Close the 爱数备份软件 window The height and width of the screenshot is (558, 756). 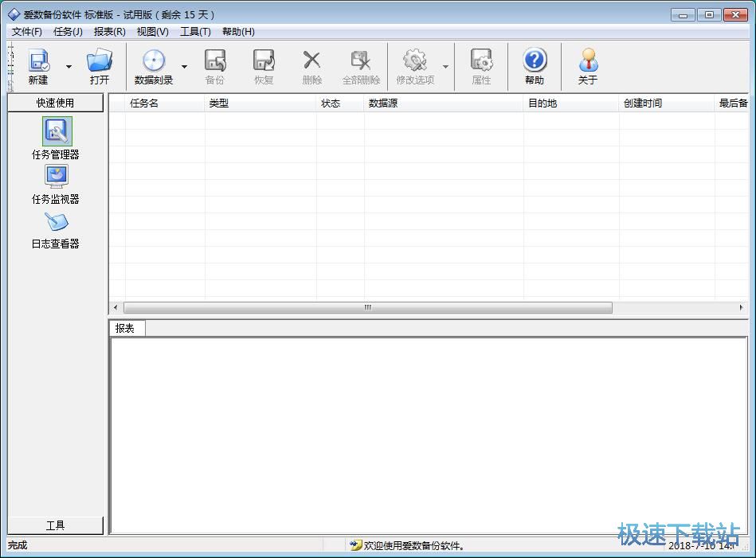736,15
